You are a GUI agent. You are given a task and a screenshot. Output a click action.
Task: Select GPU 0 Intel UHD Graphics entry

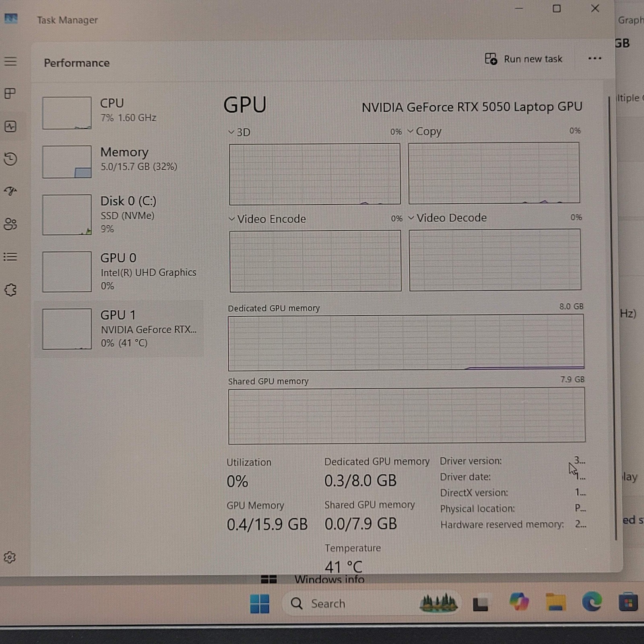pyautogui.click(x=119, y=272)
